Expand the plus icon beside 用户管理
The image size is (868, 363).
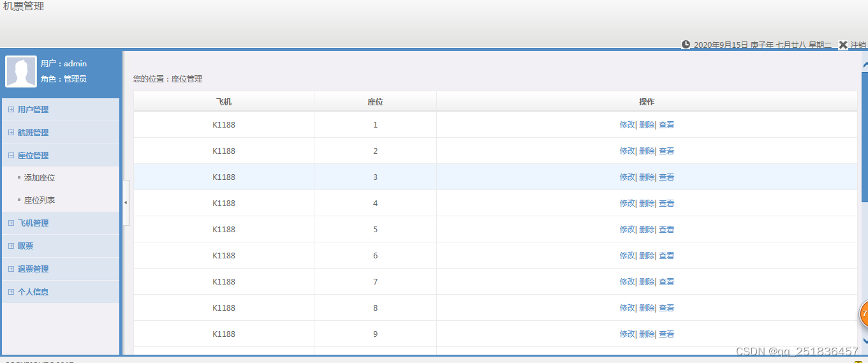[x=11, y=110]
